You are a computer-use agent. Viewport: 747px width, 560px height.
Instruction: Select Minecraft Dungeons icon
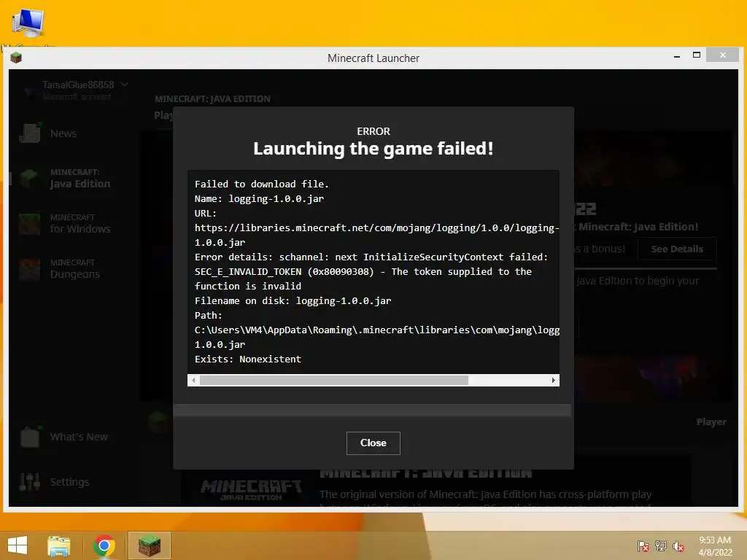(29, 268)
